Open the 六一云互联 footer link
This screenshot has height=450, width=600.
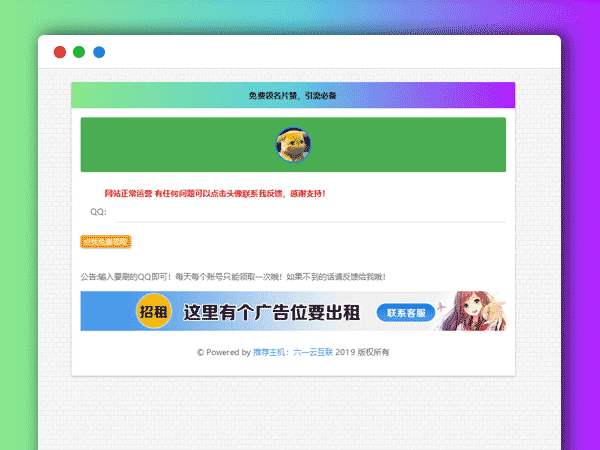pyautogui.click(x=312, y=352)
